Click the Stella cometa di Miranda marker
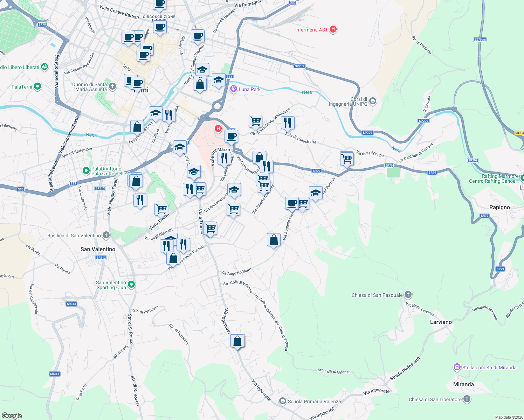524x420 pixels. 457,367
